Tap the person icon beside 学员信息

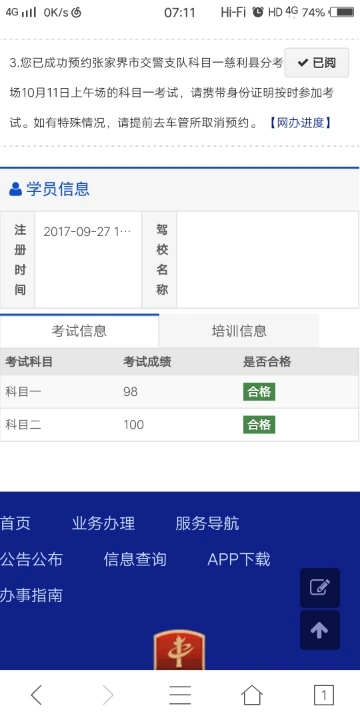[16, 189]
